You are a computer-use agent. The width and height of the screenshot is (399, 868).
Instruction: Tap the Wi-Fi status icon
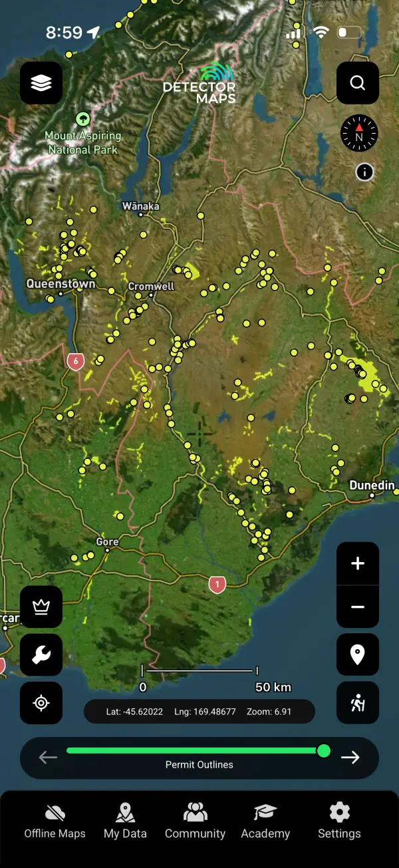tap(322, 32)
